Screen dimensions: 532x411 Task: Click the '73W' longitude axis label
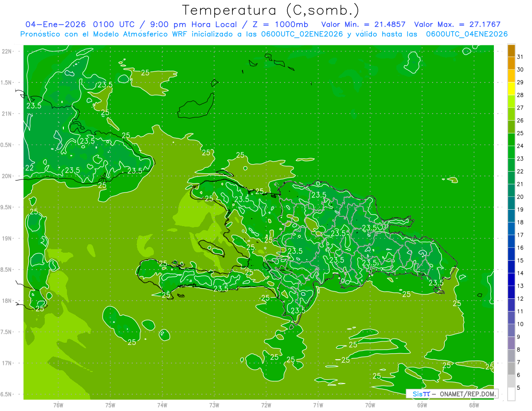[214, 405]
